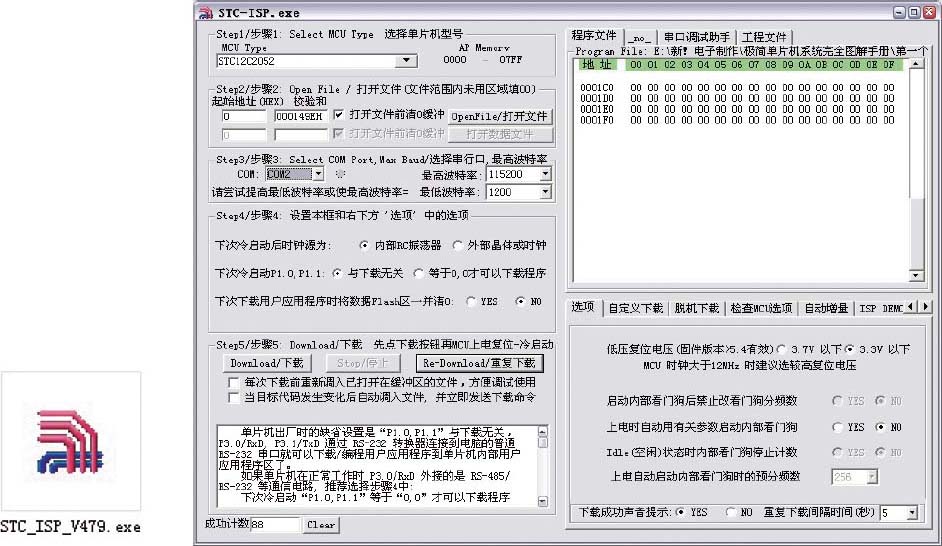Toggle clear buffer before opening file checkbox
Viewport: 942px width, 546px height.
point(339,114)
